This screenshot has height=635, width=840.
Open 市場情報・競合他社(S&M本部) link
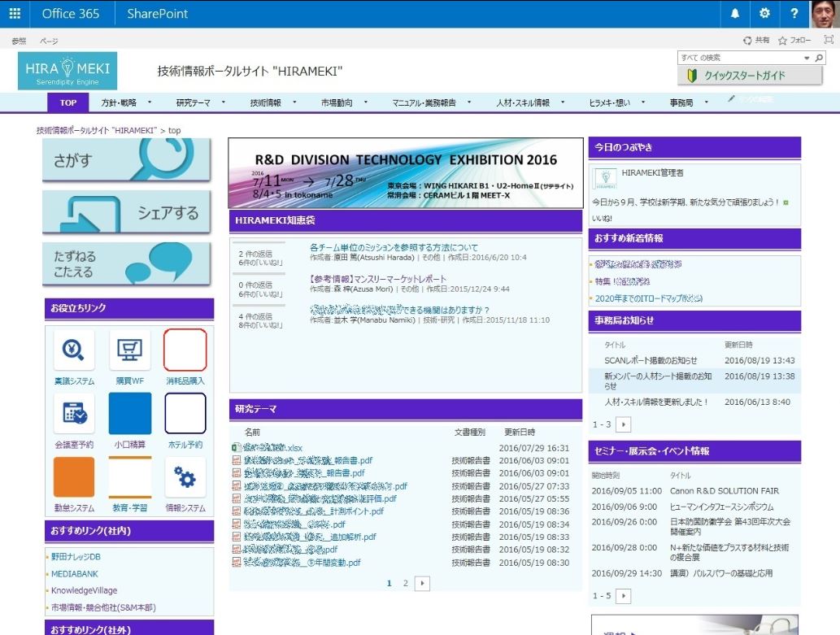click(x=103, y=607)
